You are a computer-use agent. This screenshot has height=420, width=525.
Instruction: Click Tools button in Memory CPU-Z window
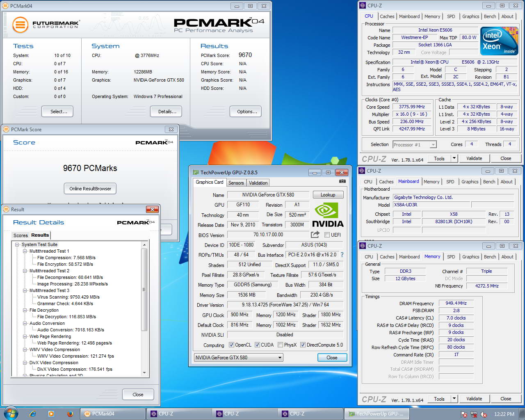point(439,399)
